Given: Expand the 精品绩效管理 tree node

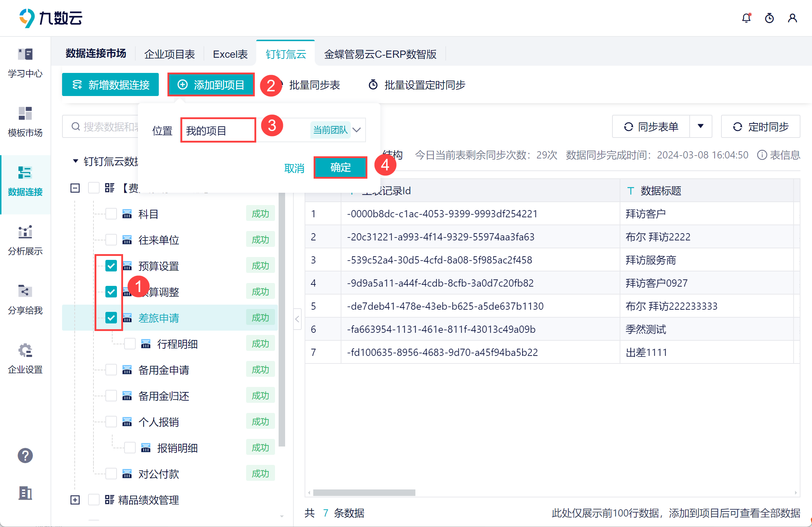Looking at the screenshot, I should [75, 500].
